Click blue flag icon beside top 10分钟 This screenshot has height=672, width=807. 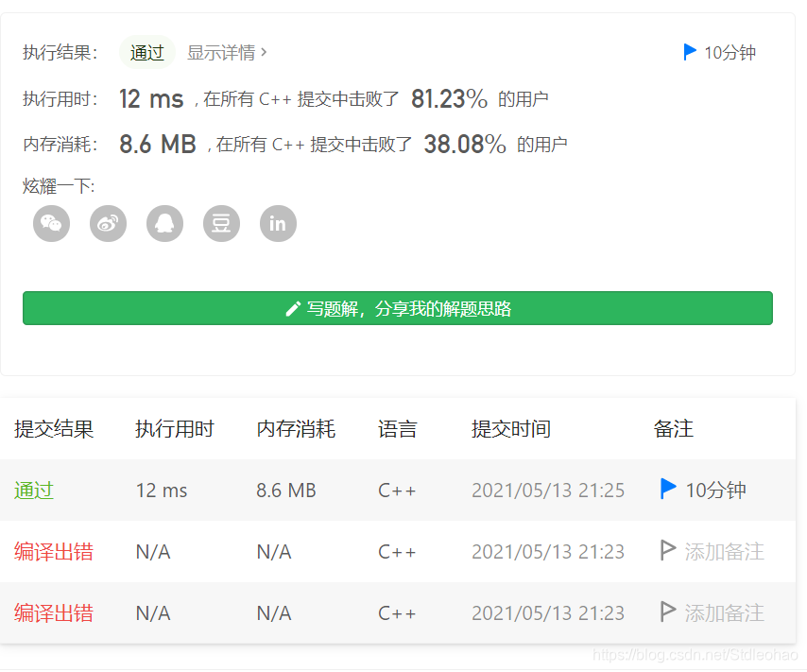click(690, 52)
